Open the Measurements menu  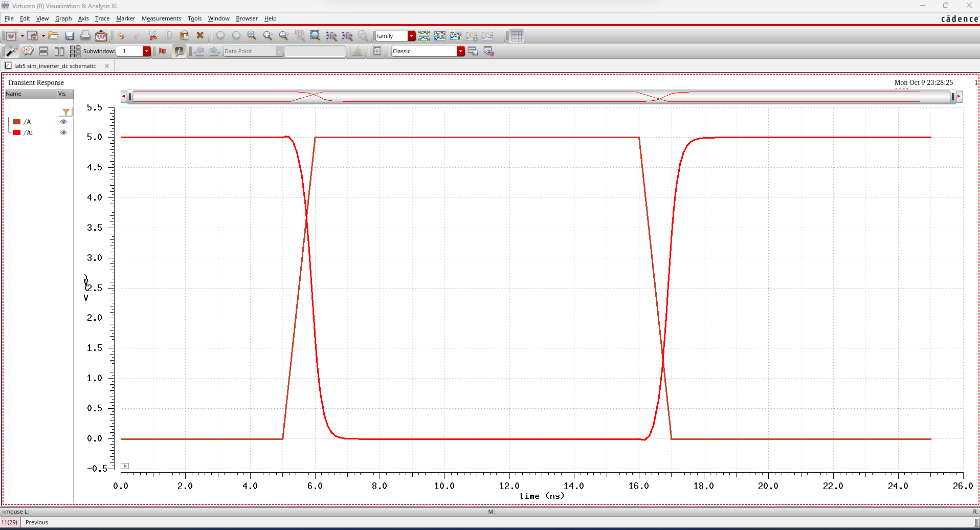(x=161, y=18)
